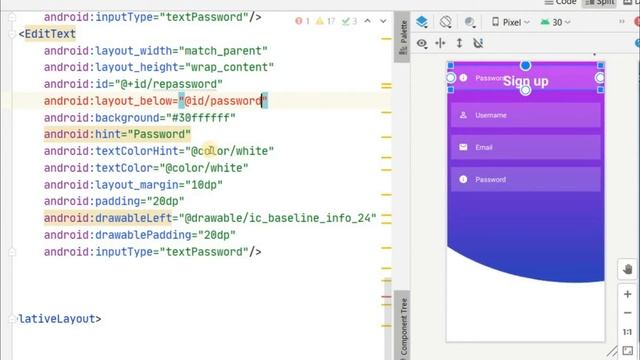Click the green typo check count
640x360 pixels.
(349, 21)
